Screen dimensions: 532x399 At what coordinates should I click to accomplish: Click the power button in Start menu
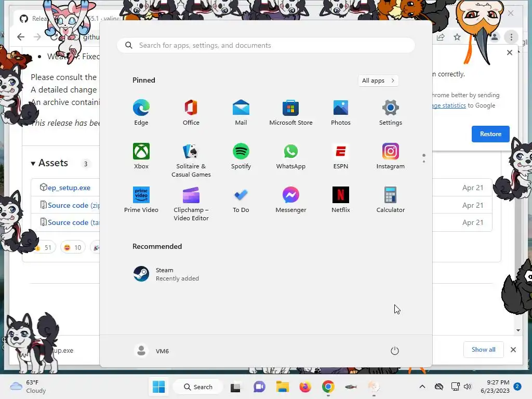click(395, 351)
